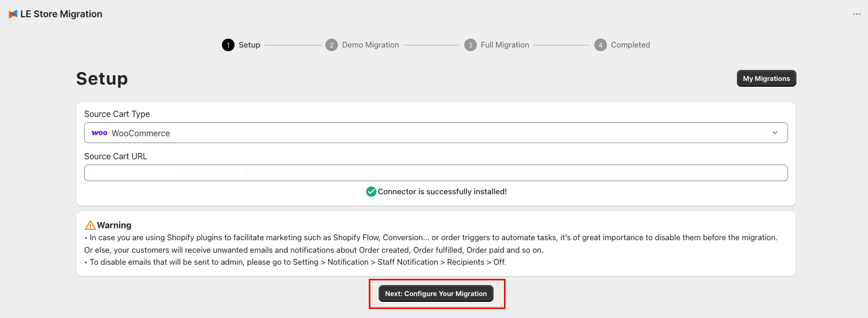Click the Setup page heading

[x=102, y=78]
